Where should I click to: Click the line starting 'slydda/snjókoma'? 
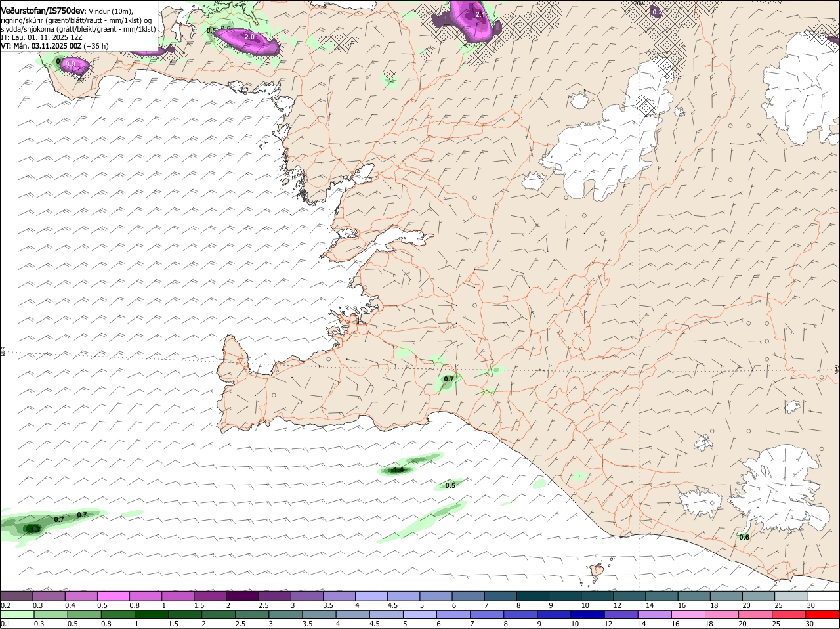click(x=78, y=29)
